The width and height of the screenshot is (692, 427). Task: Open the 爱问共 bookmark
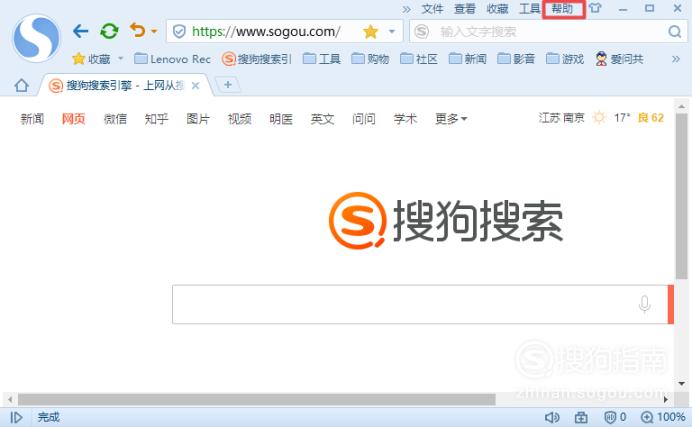(x=619, y=59)
